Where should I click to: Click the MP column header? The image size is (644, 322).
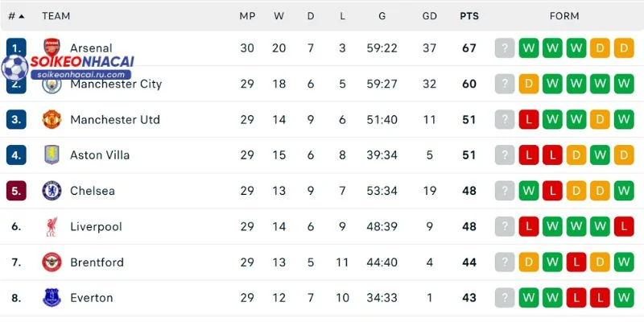click(247, 16)
